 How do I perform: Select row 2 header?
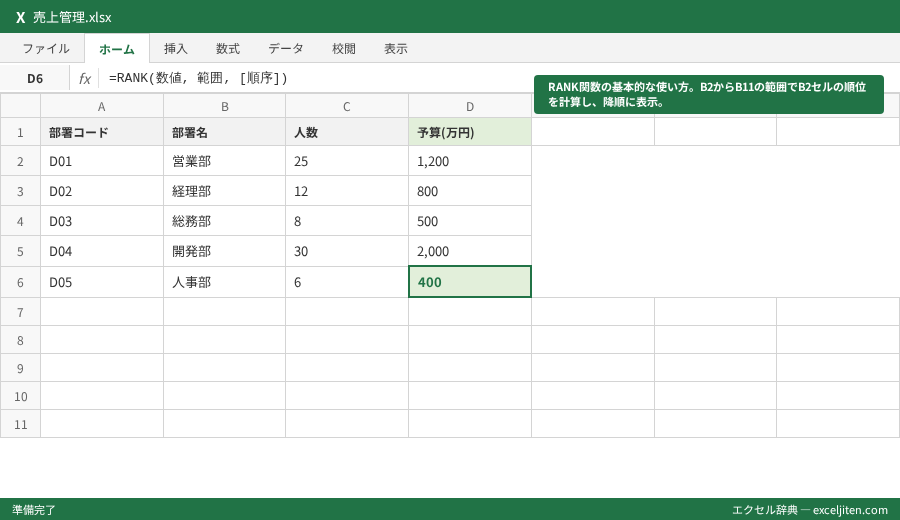tap(20, 161)
